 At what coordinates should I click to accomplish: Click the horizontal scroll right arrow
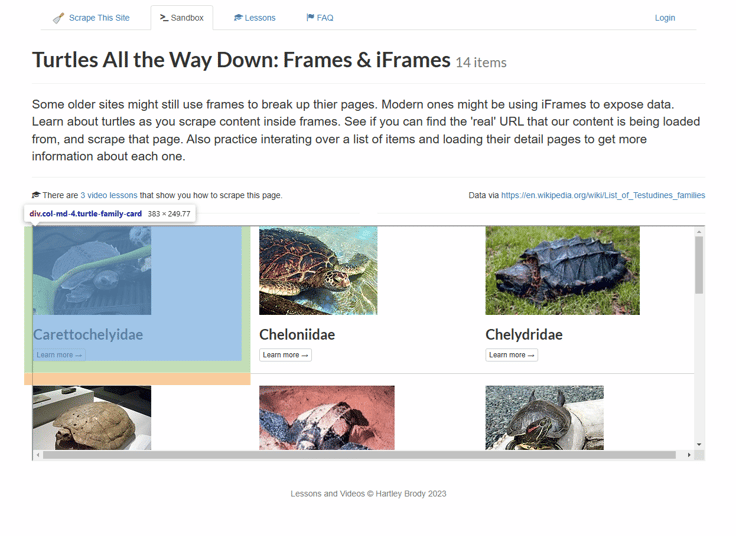[689, 455]
